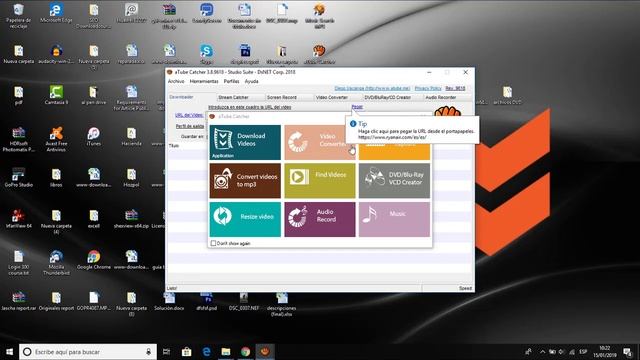Click the Pegar link
The width and height of the screenshot is (640, 360).
(357, 107)
